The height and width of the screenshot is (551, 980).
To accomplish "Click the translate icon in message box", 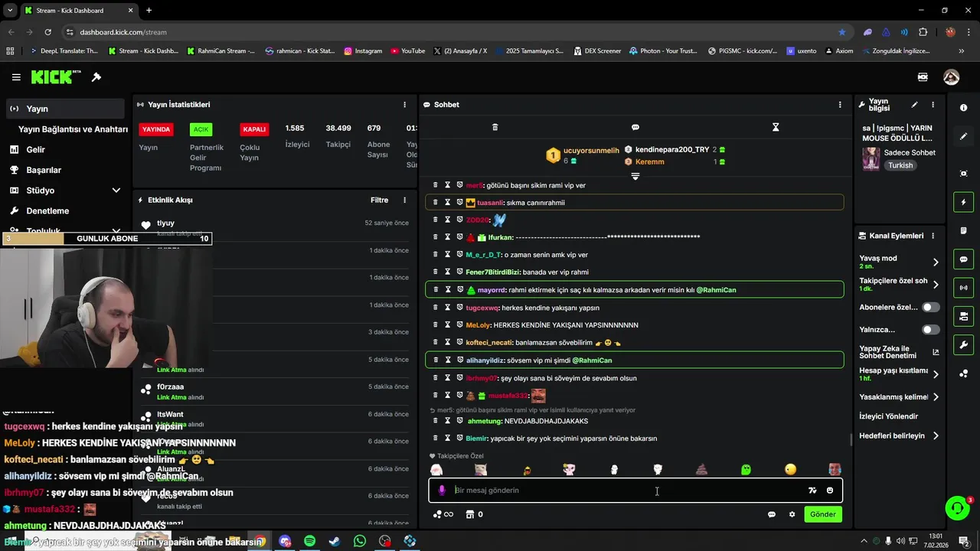I will [x=812, y=491].
